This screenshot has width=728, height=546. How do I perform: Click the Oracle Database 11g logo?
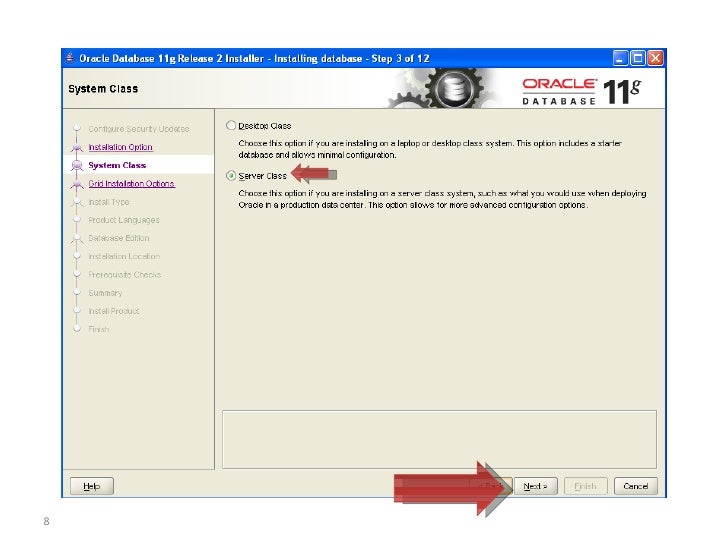(582, 91)
